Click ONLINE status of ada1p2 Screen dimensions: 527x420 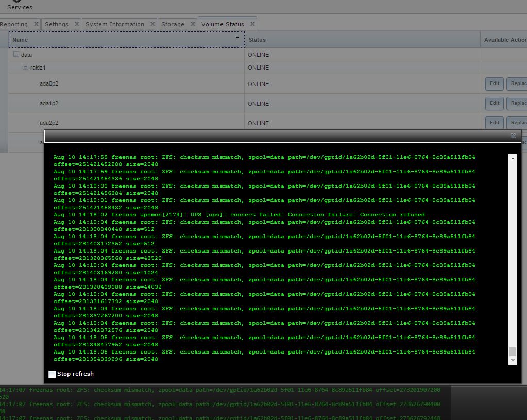click(258, 104)
